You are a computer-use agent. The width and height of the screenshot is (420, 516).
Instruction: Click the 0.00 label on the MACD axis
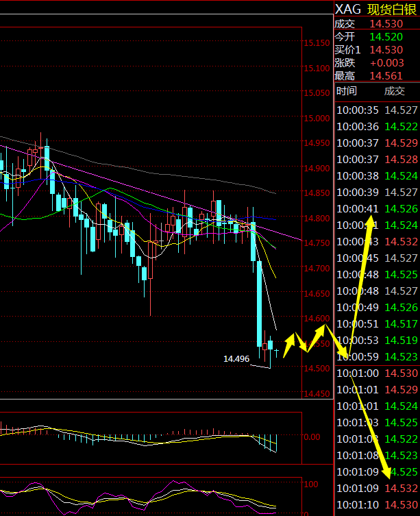pos(312,437)
